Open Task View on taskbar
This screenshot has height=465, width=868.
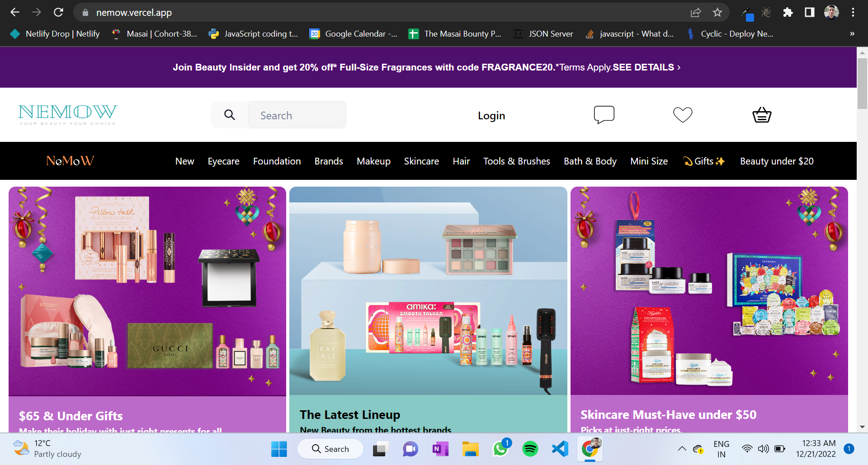pyautogui.click(x=381, y=449)
